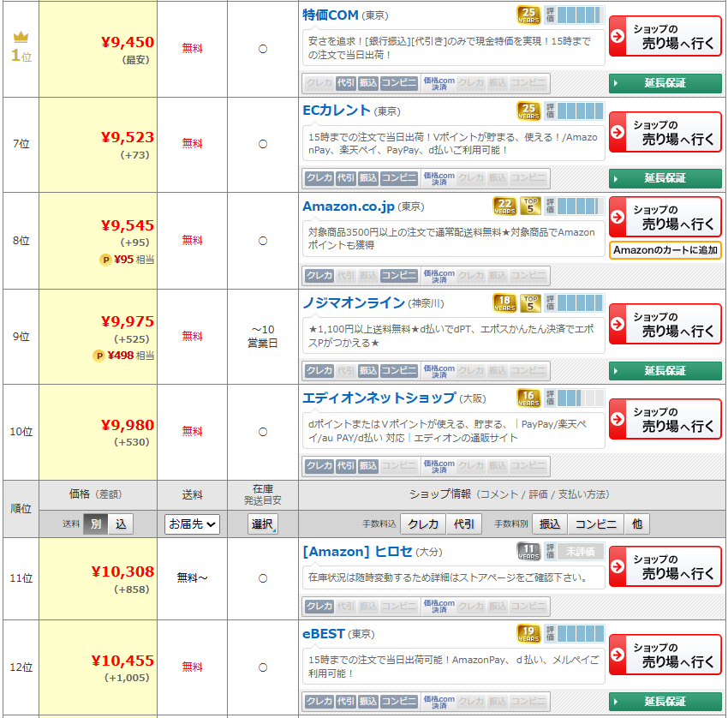
Task: Go to エディオンネットショップ's sales page
Action: click(x=665, y=419)
